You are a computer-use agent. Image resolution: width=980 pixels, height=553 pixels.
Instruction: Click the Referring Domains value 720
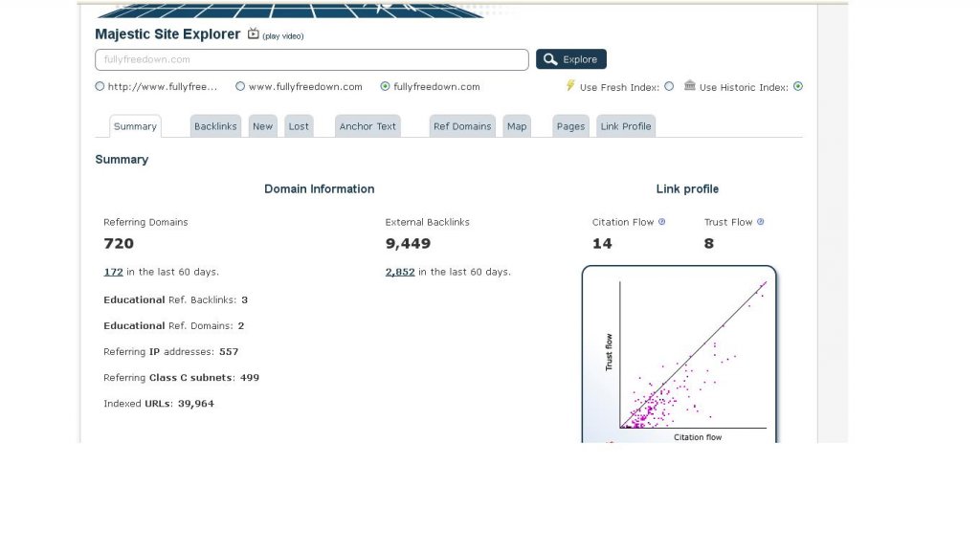[x=119, y=244]
